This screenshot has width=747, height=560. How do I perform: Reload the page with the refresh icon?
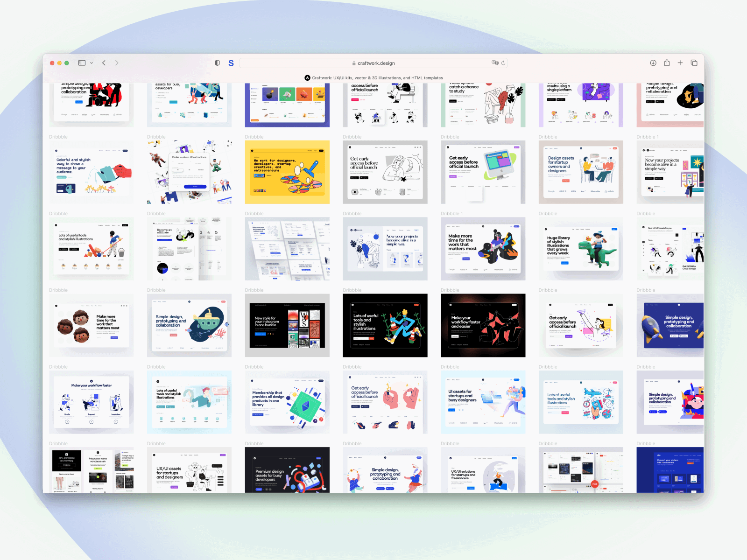point(503,63)
